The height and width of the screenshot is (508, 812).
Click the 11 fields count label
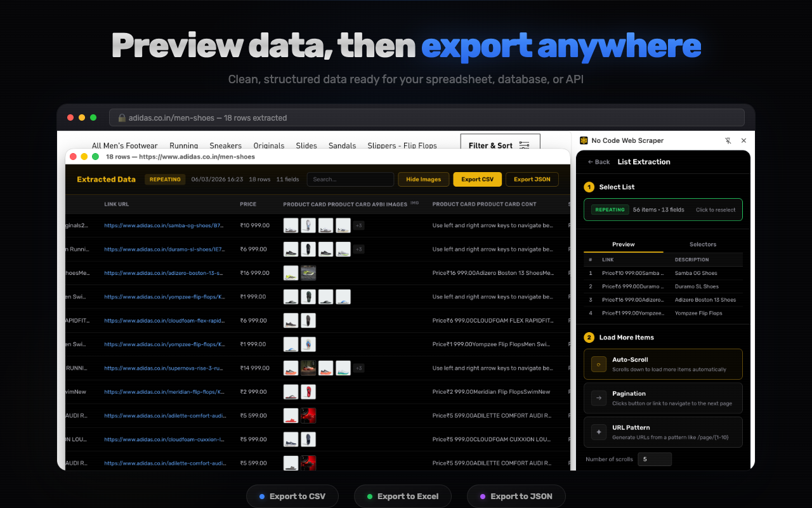point(287,179)
